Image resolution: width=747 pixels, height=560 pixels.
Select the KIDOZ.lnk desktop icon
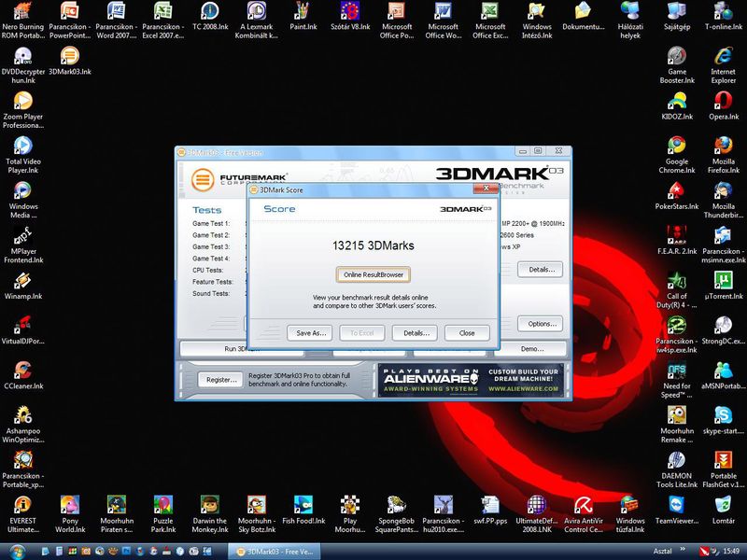click(676, 105)
